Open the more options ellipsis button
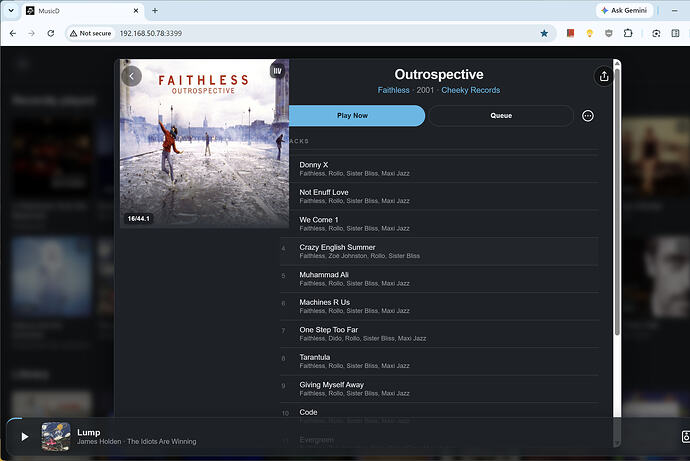690x461 pixels. click(x=587, y=116)
